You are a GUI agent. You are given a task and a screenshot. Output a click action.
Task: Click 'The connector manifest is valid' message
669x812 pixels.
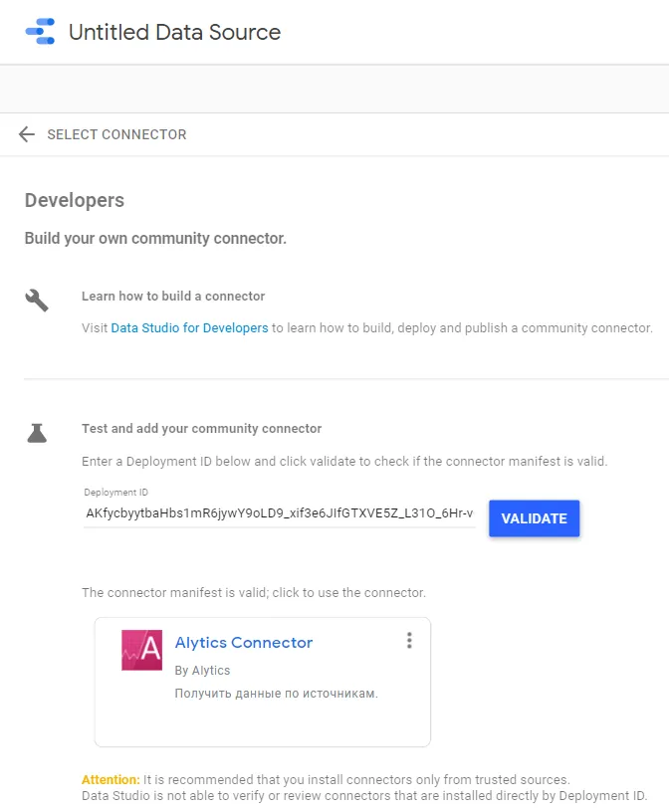(x=254, y=592)
